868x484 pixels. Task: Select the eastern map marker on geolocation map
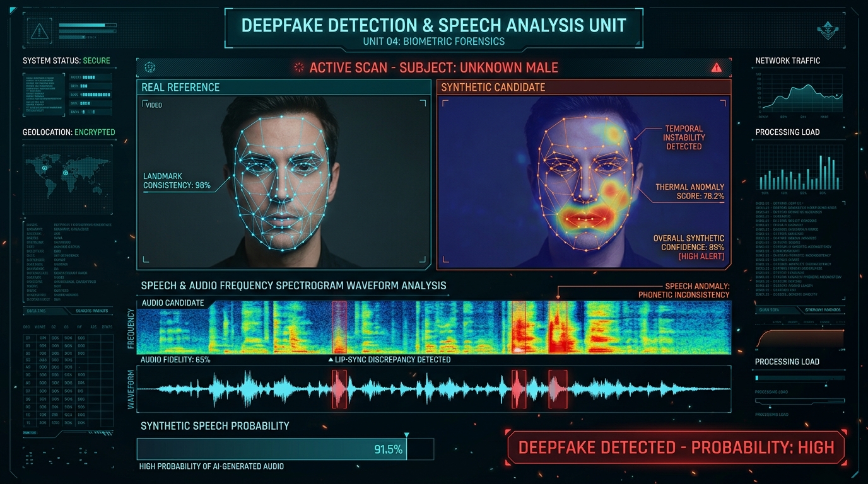(x=65, y=173)
